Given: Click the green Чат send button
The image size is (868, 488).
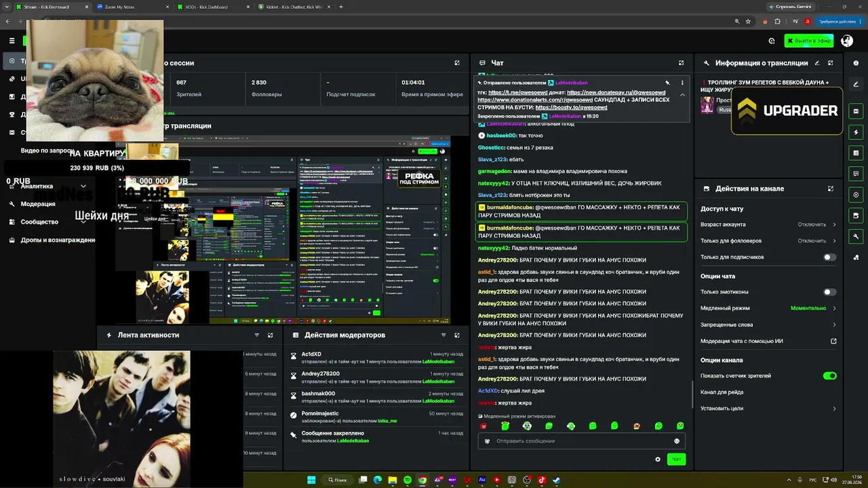Looking at the screenshot, I should pyautogui.click(x=676, y=460).
